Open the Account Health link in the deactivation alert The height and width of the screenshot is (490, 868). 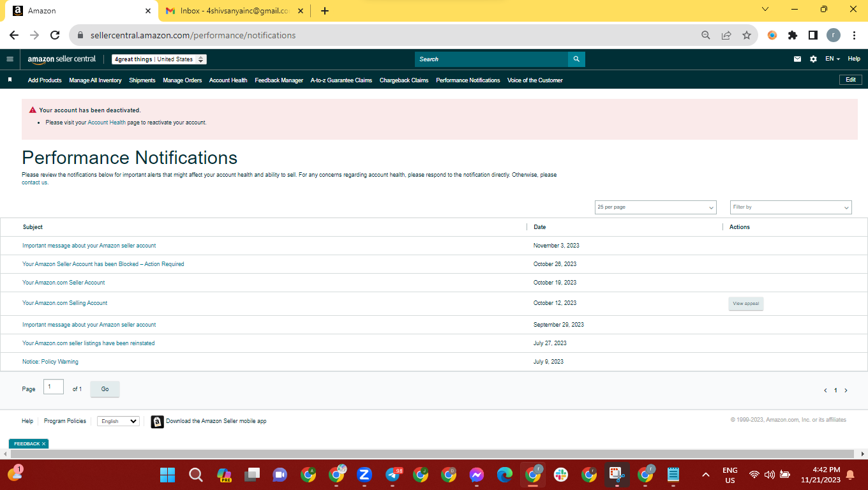pos(107,122)
